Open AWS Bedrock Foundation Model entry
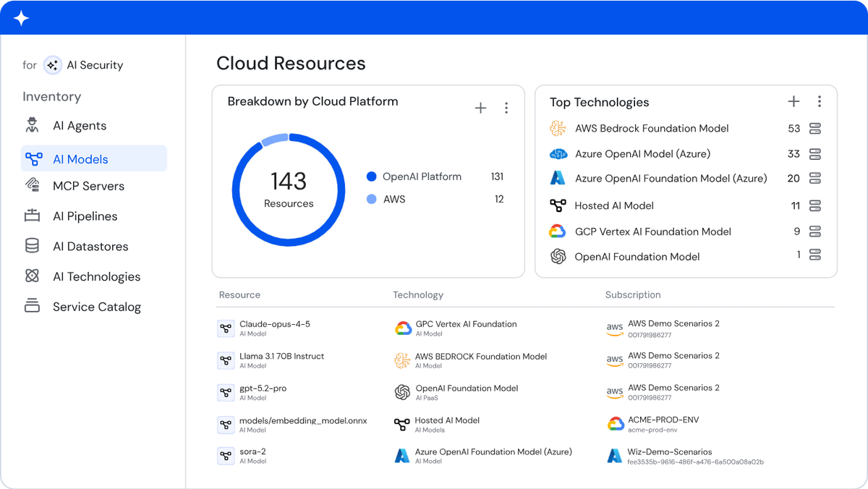The image size is (868, 489). coord(652,129)
